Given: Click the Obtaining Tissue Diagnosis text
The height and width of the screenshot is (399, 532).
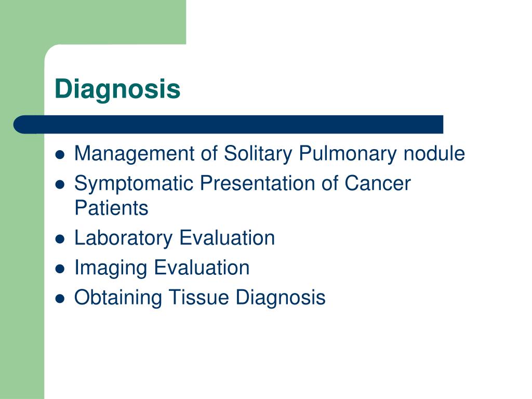Looking at the screenshot, I should tap(200, 298).
